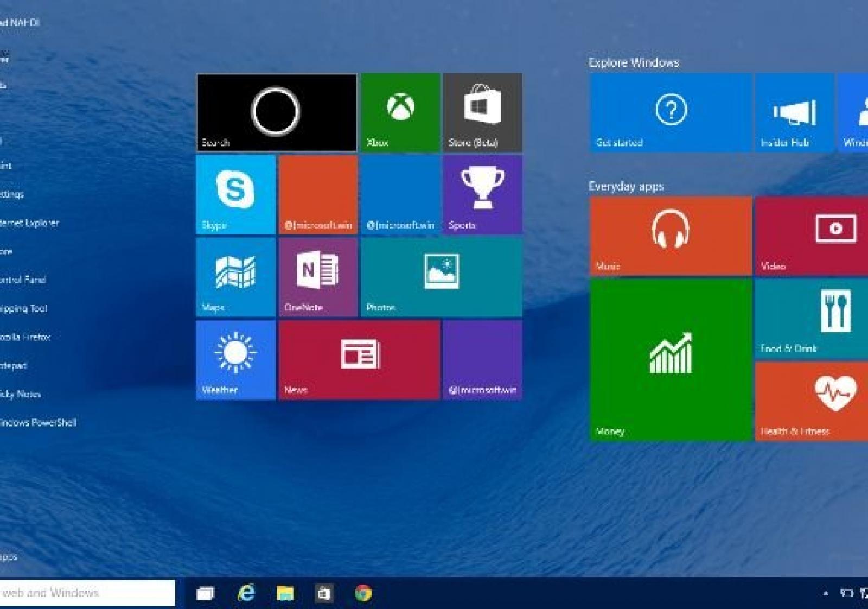Screen dimensions: 868x609
Task: Open the Money tile
Action: [x=671, y=359]
